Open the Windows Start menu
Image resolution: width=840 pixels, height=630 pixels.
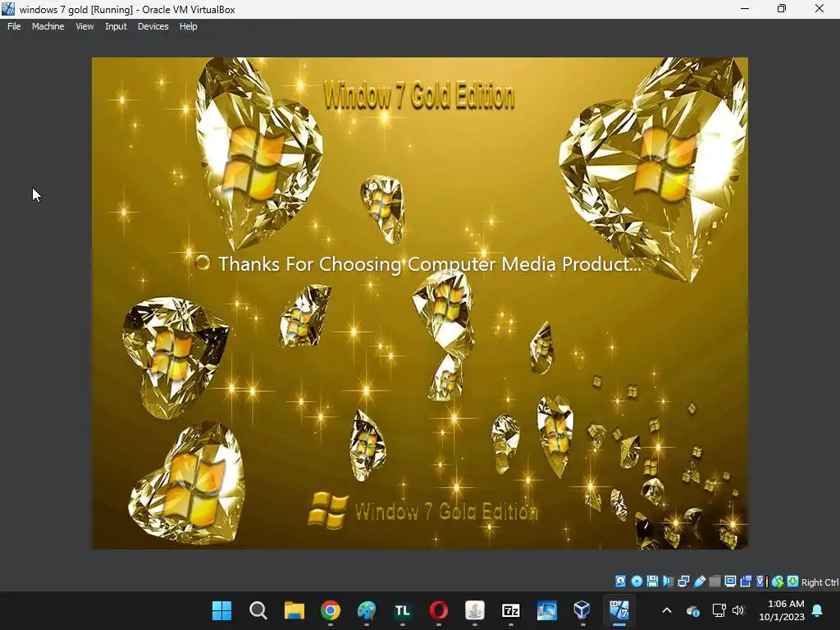click(x=221, y=610)
